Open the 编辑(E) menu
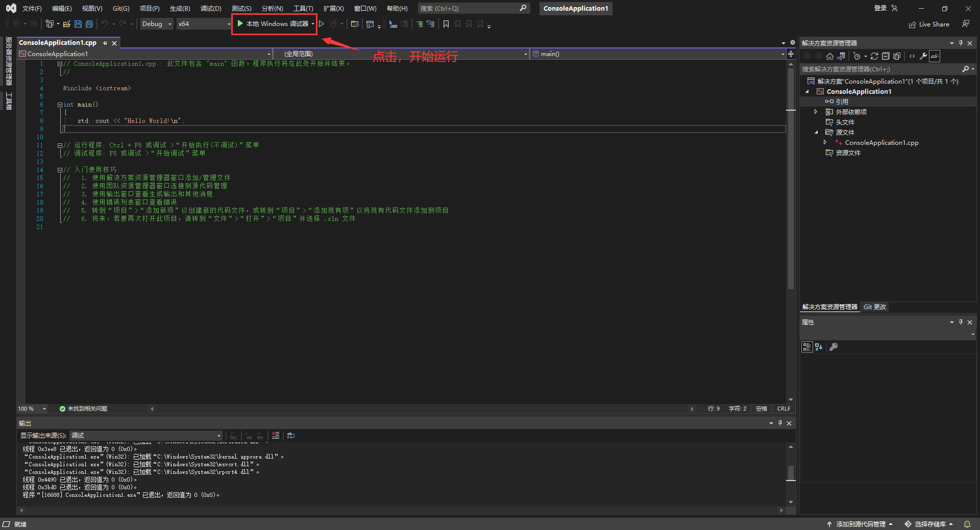The width and height of the screenshot is (980, 530). click(x=62, y=9)
